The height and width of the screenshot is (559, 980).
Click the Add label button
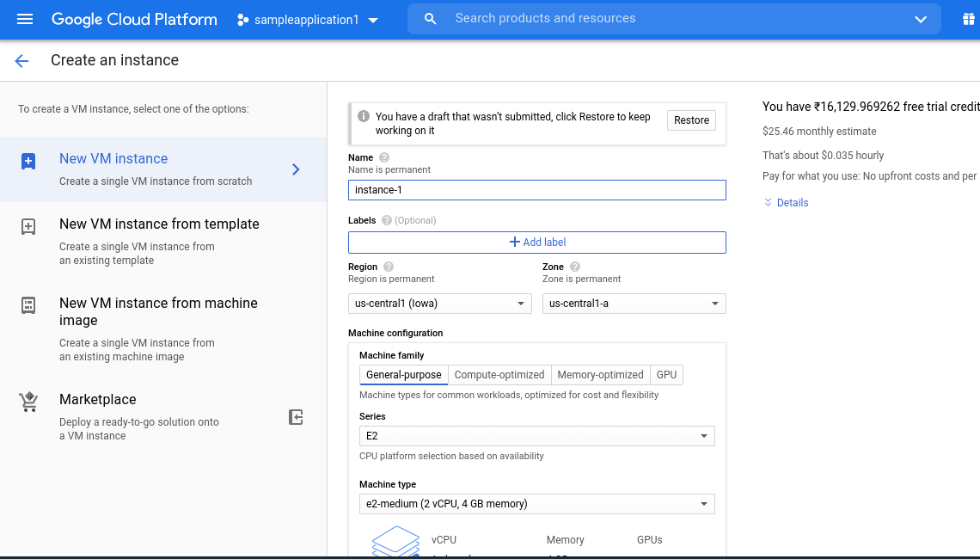[x=537, y=243]
